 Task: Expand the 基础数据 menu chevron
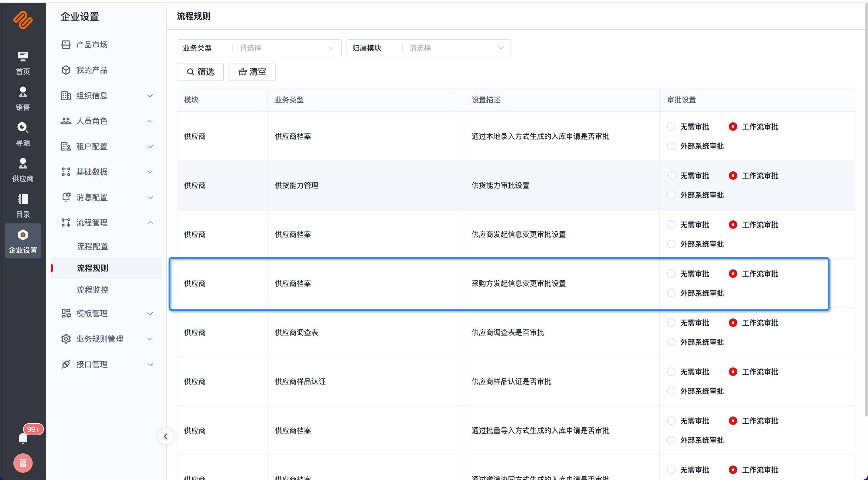(150, 172)
